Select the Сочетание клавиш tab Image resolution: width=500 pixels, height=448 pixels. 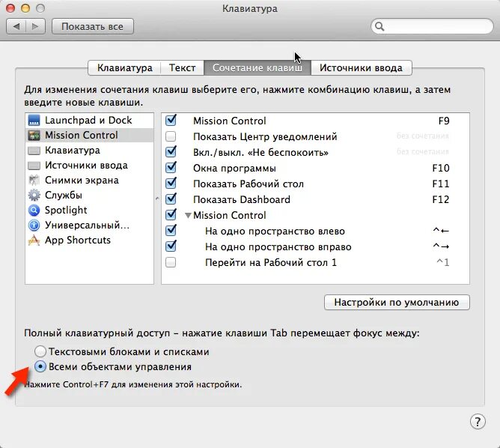[257, 67]
